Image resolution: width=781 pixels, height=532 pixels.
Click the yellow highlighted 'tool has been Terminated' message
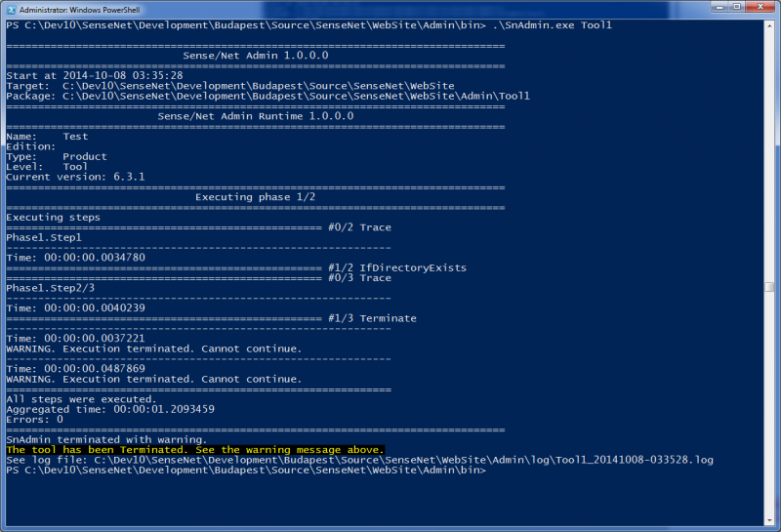[x=195, y=450]
